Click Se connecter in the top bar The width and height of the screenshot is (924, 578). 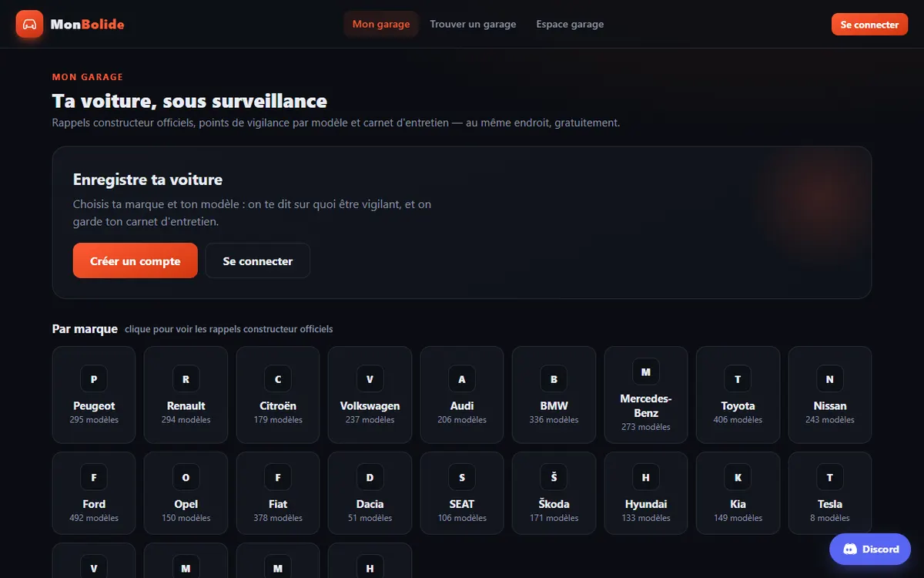[x=869, y=25]
